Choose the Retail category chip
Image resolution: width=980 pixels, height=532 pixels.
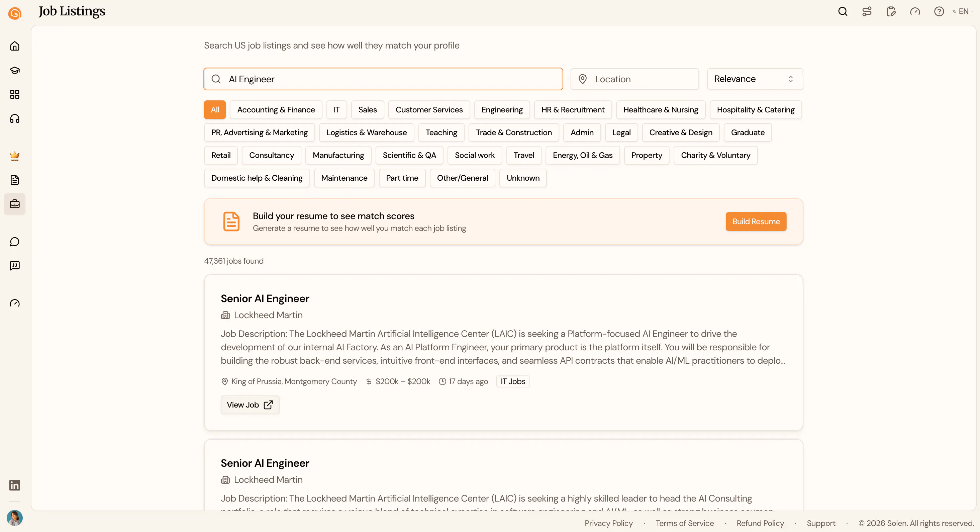221,155
